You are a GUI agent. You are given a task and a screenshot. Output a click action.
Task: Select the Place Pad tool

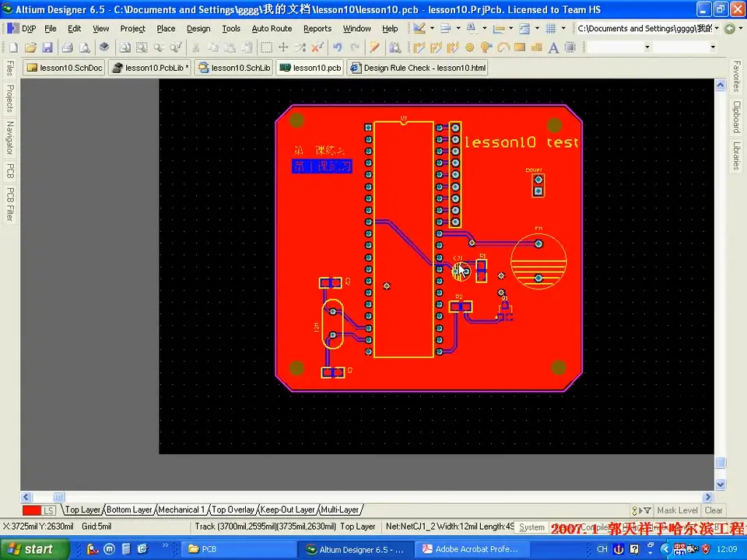click(470, 47)
